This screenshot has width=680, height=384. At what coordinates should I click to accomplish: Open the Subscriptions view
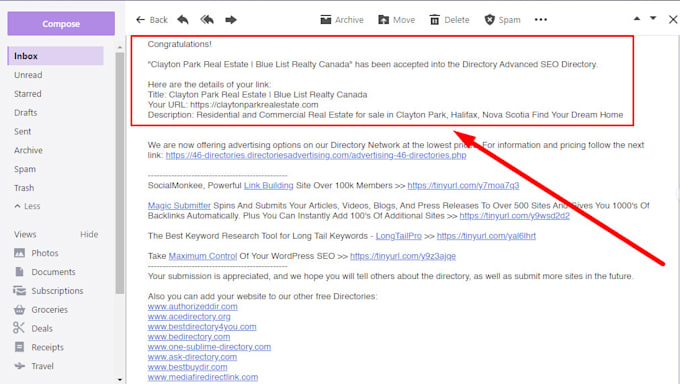[49, 291]
